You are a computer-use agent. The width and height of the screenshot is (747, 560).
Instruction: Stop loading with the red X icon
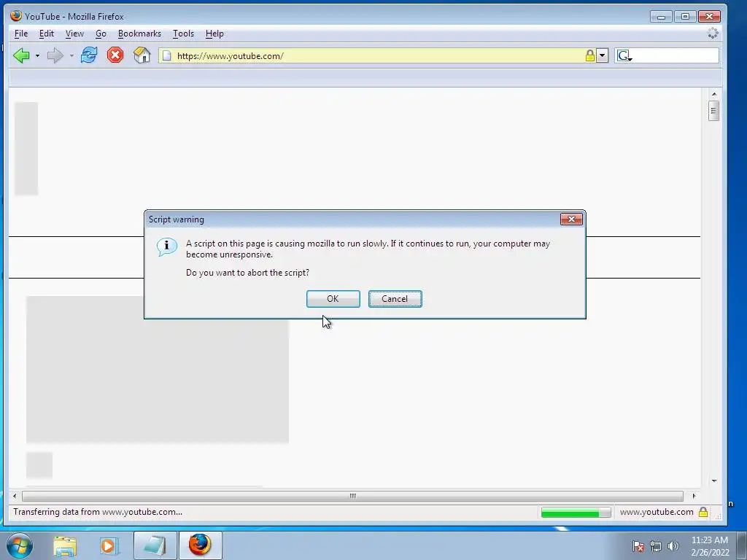click(x=115, y=55)
